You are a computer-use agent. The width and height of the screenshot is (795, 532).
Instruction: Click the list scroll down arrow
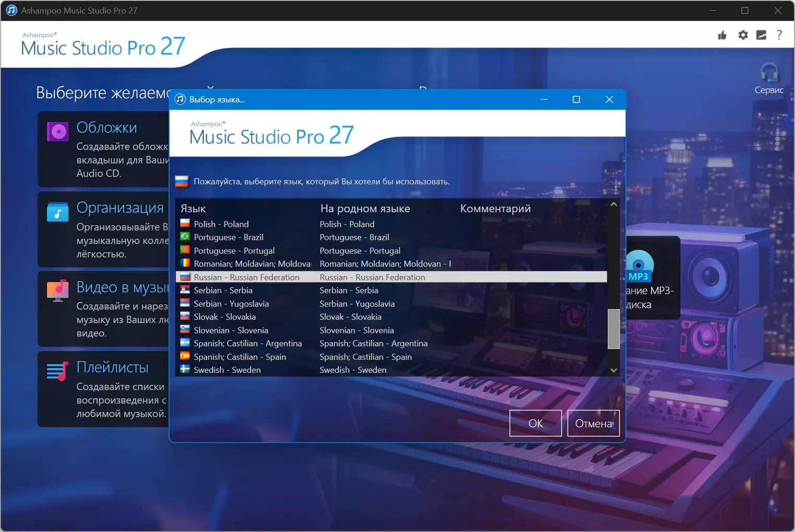614,370
